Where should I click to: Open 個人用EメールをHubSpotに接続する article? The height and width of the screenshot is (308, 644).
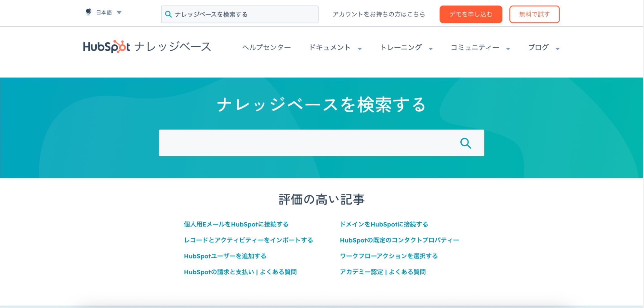point(236,224)
